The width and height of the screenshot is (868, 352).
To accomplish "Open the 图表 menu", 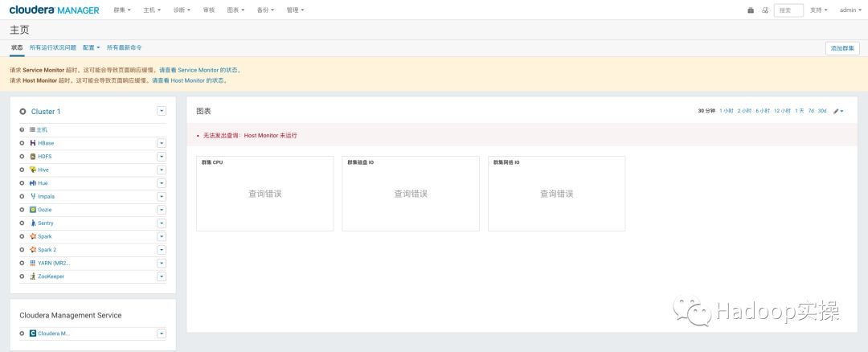I will tap(235, 10).
